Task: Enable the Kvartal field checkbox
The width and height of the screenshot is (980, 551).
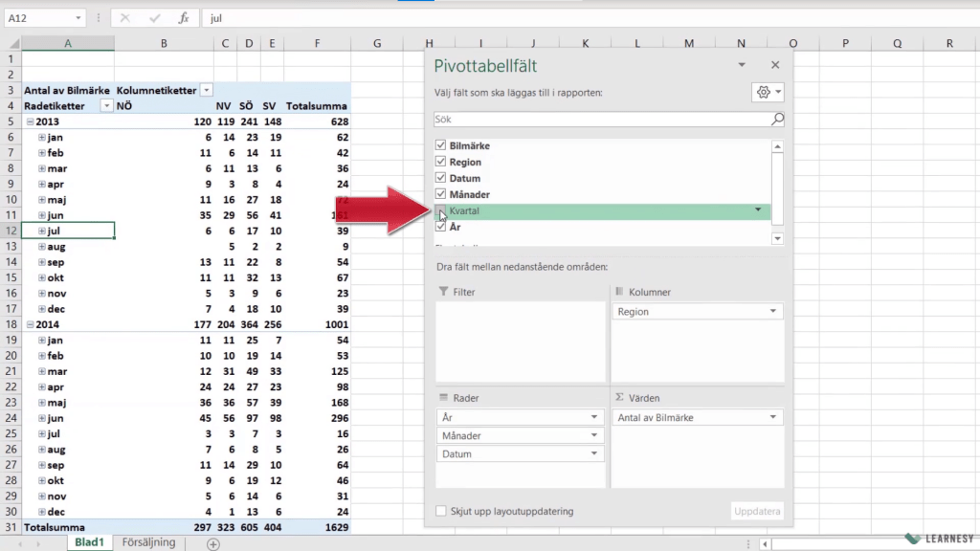Action: 441,210
